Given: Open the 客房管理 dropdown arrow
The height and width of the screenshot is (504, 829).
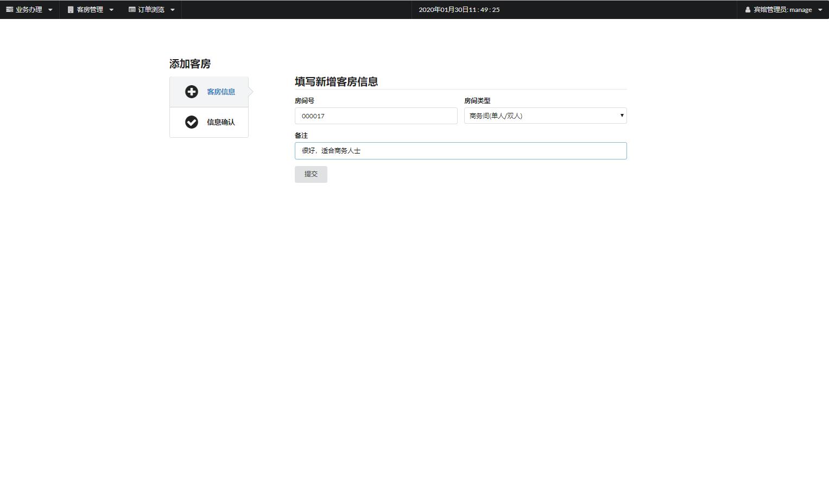Looking at the screenshot, I should (x=111, y=9).
